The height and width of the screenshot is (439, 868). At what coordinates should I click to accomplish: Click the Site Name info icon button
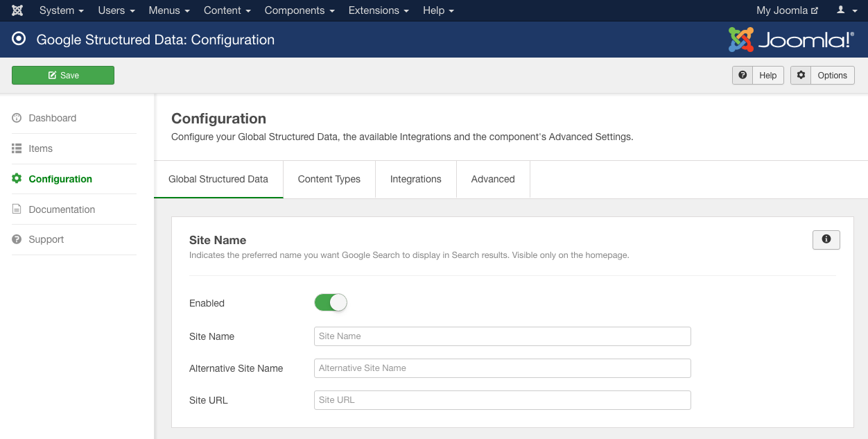pos(826,239)
